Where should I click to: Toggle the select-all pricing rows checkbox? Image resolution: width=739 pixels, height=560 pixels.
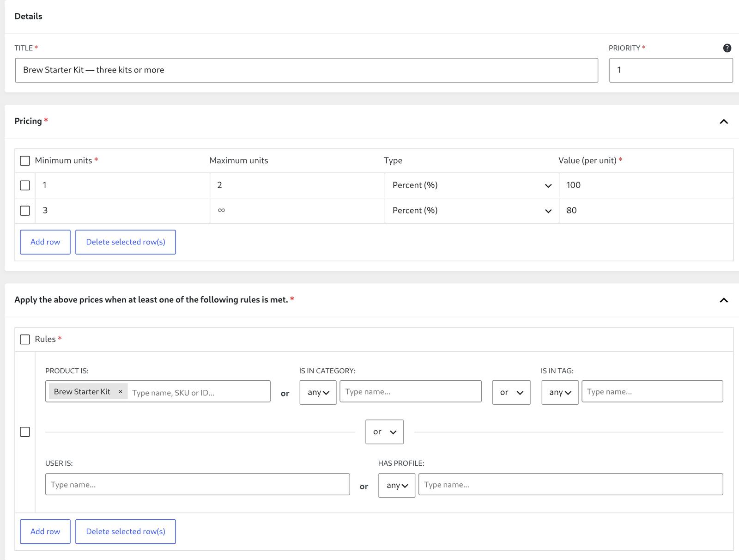25,161
